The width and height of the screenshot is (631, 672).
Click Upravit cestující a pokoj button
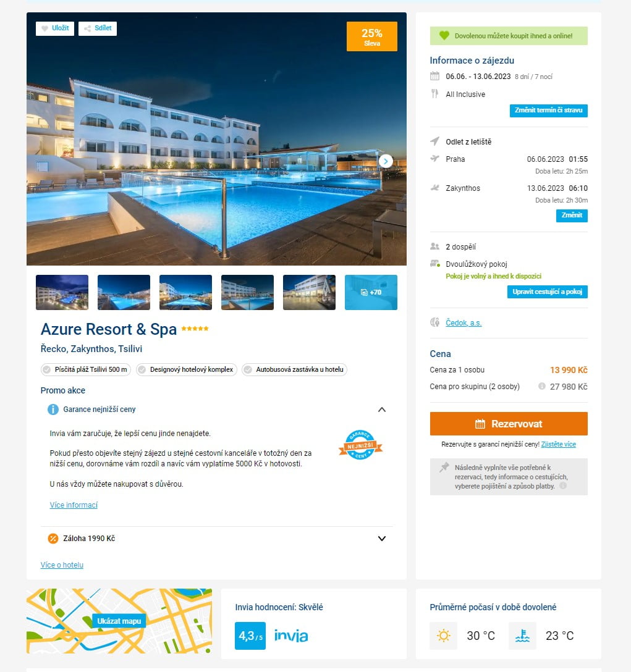coord(548,292)
